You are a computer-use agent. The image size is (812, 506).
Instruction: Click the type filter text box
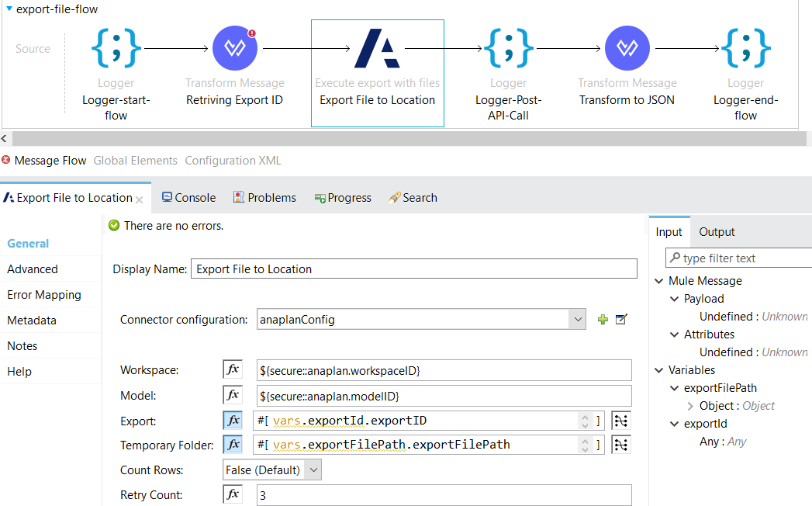(x=738, y=258)
